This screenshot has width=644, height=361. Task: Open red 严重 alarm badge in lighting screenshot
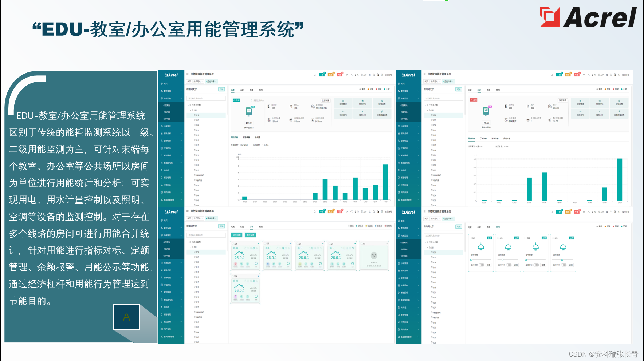click(577, 212)
